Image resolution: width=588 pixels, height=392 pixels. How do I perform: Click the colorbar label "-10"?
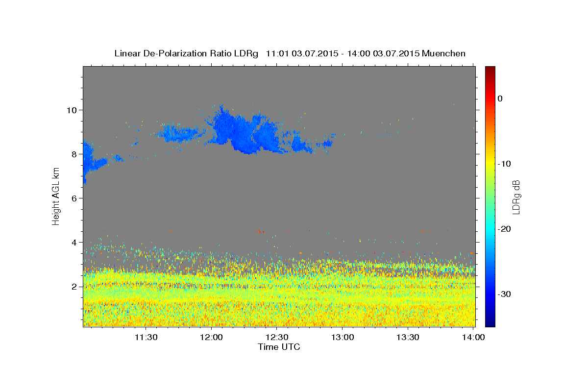[504, 164]
